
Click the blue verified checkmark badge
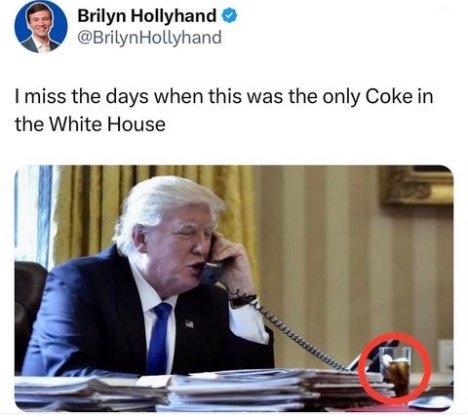[x=230, y=16]
